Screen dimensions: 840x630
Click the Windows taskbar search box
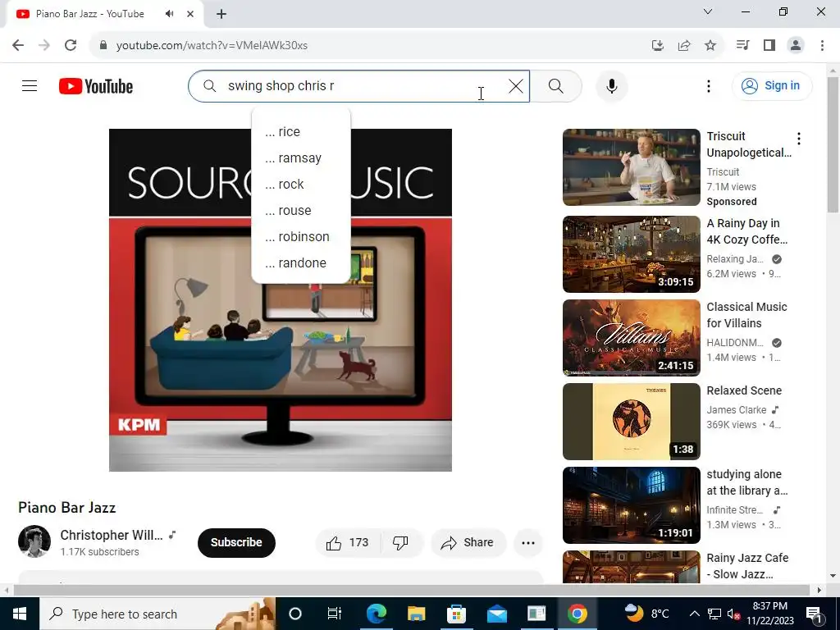[x=158, y=614]
